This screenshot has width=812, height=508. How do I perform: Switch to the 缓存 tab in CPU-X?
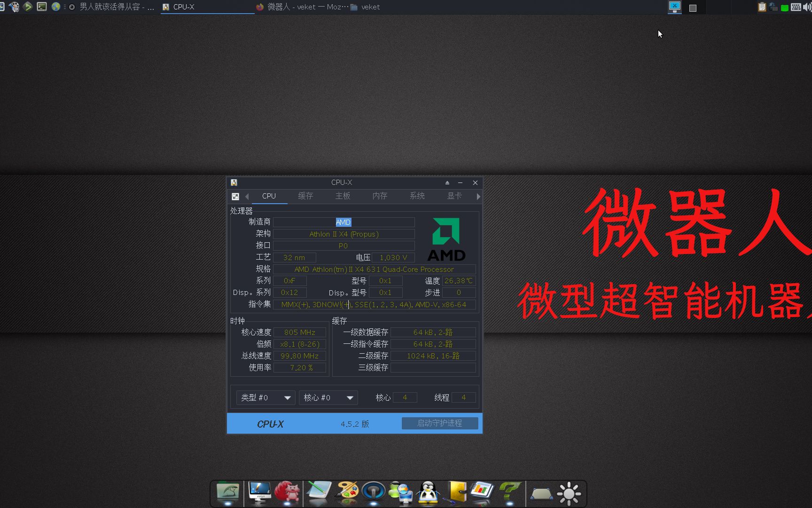coord(306,196)
